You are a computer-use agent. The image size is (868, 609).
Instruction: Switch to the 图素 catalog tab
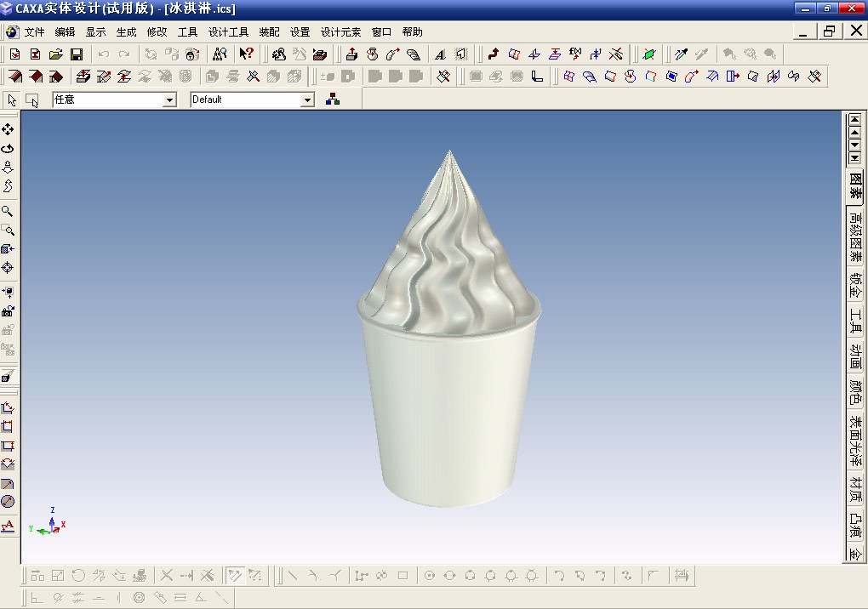point(856,187)
